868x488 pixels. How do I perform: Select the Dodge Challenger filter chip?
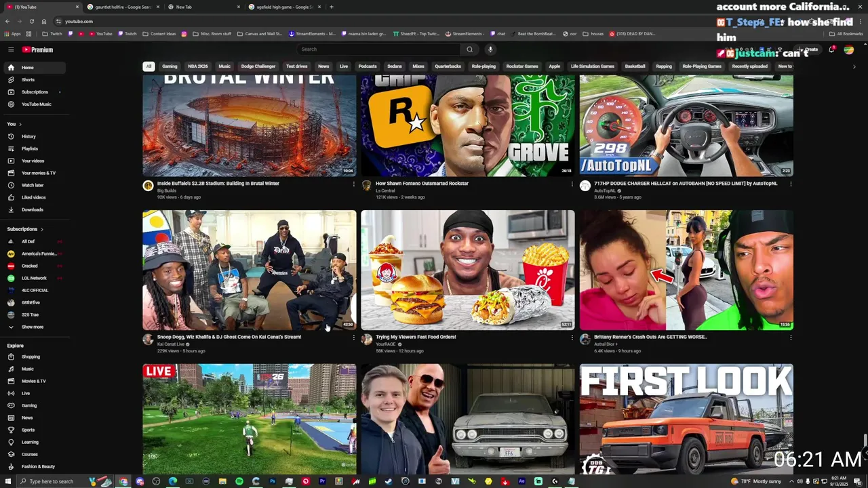(258, 66)
